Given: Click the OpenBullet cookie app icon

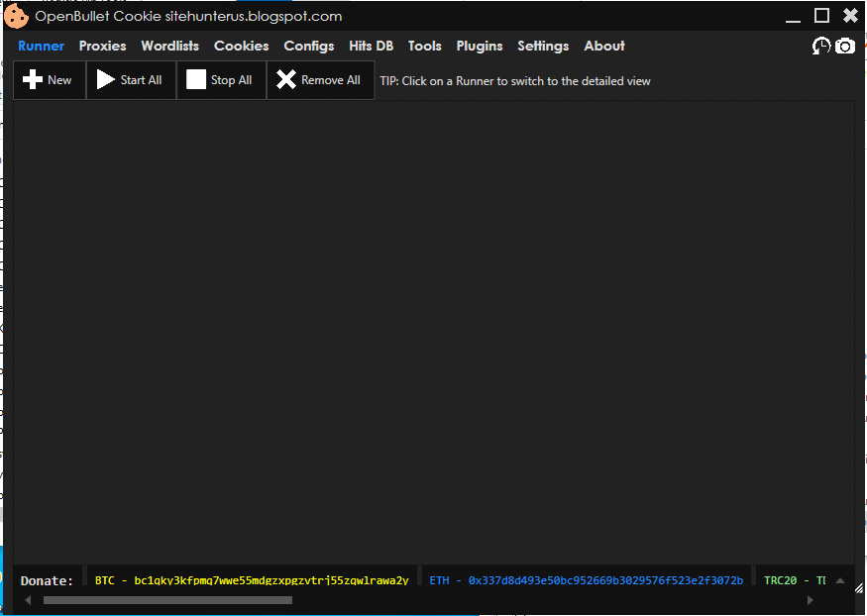Looking at the screenshot, I should (x=16, y=16).
